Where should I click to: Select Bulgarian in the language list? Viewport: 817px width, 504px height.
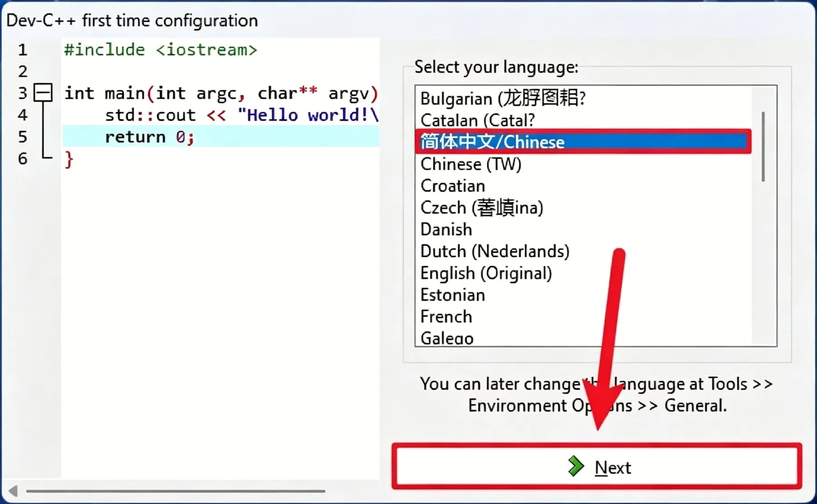pyautogui.click(x=583, y=98)
